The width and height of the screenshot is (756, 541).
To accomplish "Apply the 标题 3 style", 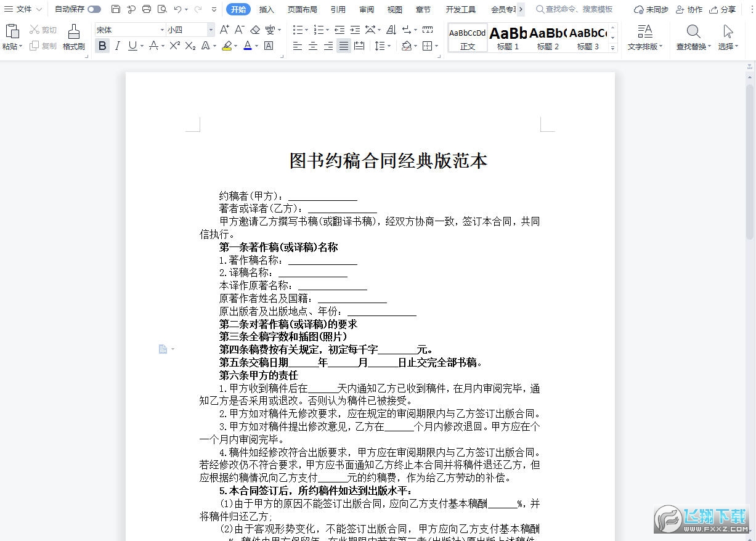I will (x=588, y=38).
